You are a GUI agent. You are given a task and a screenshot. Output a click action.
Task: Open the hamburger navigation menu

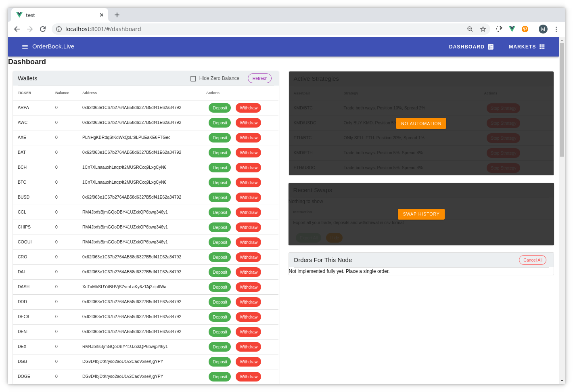pyautogui.click(x=25, y=47)
